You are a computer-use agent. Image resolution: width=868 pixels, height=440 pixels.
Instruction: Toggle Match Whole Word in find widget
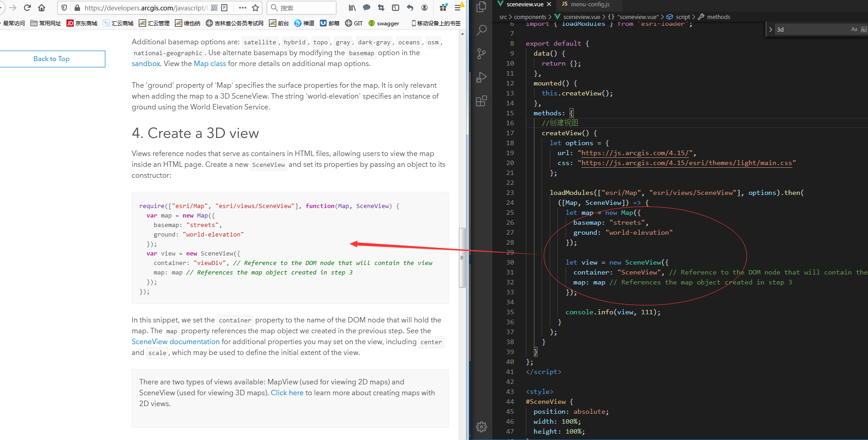(x=863, y=29)
